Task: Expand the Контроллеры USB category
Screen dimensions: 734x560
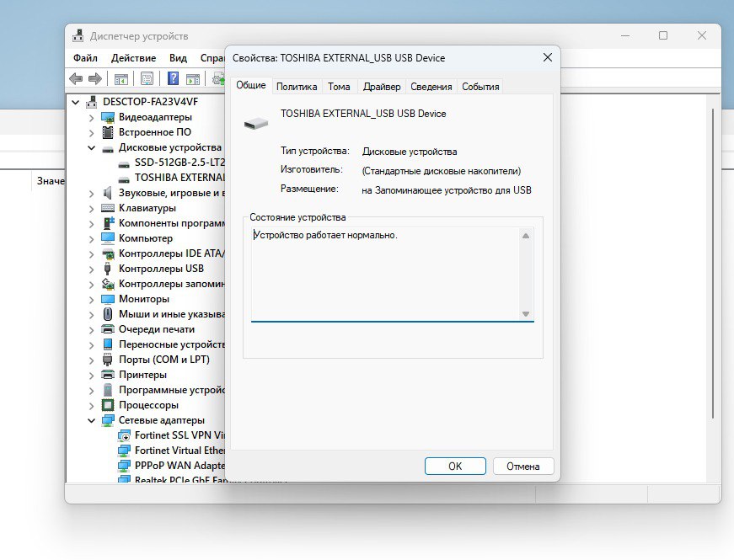Action: [92, 269]
